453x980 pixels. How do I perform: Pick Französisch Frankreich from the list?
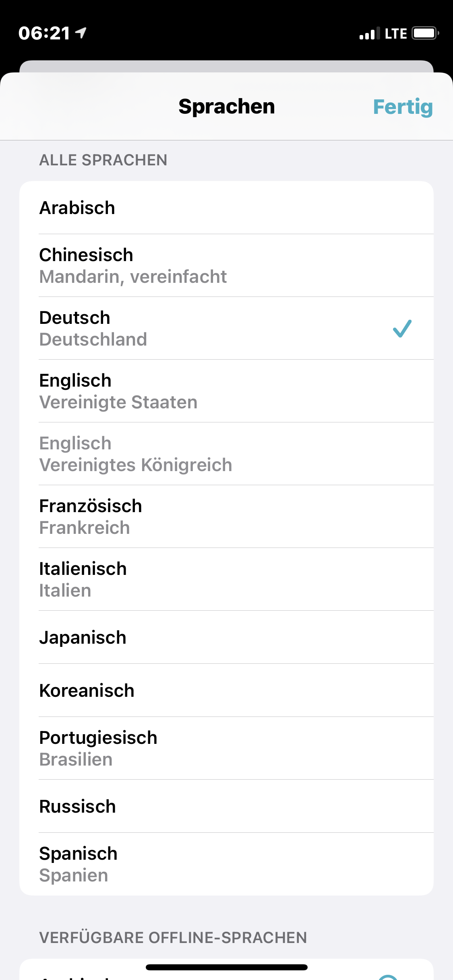tap(225, 517)
